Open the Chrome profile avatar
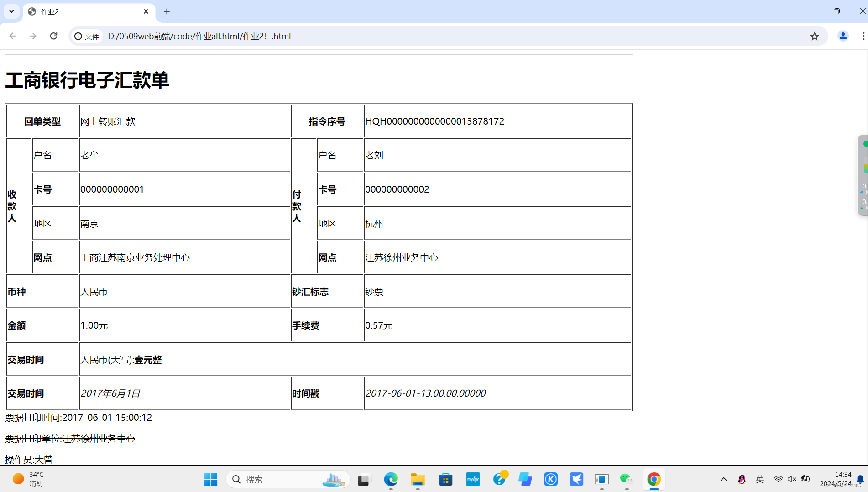The height and width of the screenshot is (492, 868). tap(843, 36)
